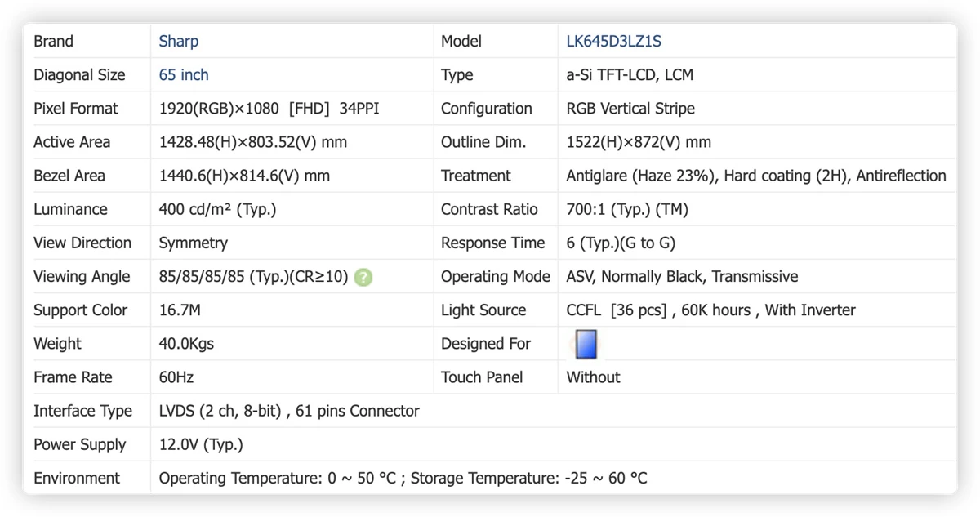Select the Touch Panel label

[x=482, y=377]
